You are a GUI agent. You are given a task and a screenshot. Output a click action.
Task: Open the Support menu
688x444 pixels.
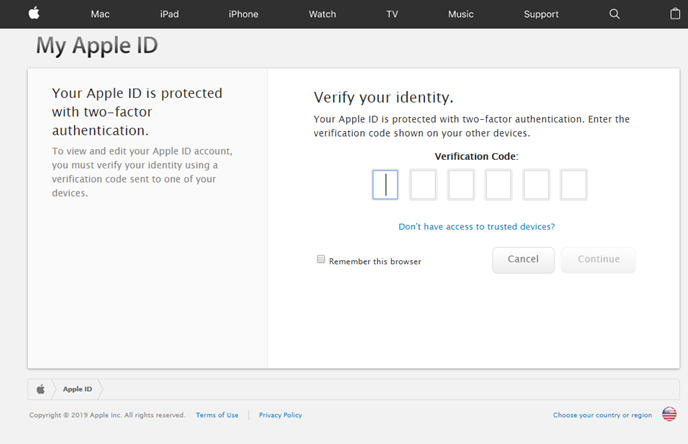(541, 14)
